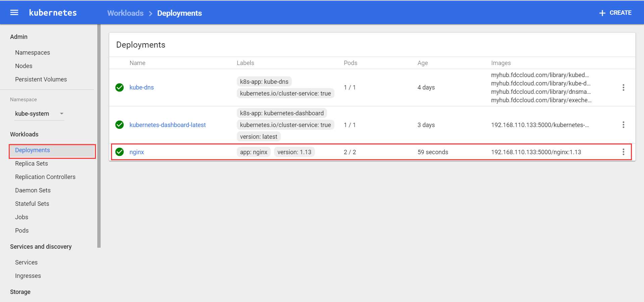Image resolution: width=644 pixels, height=302 pixels.
Task: Open the hamburger navigation menu
Action: [x=14, y=13]
